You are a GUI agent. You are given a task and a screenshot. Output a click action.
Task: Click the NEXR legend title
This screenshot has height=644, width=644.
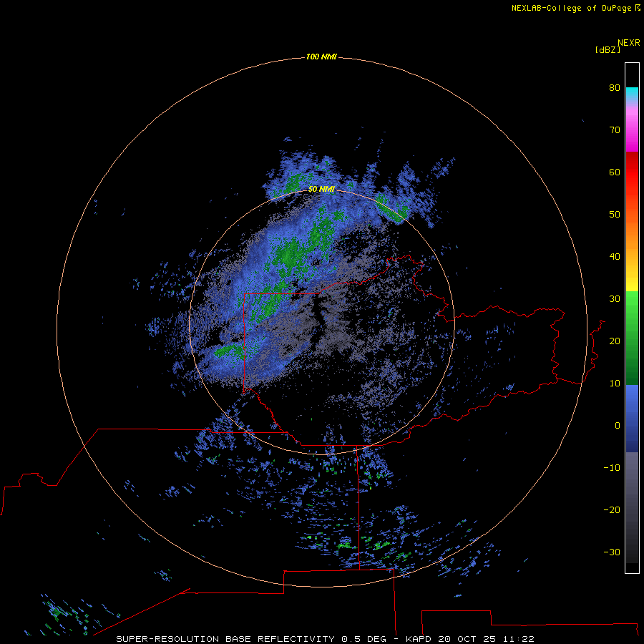[x=629, y=43]
